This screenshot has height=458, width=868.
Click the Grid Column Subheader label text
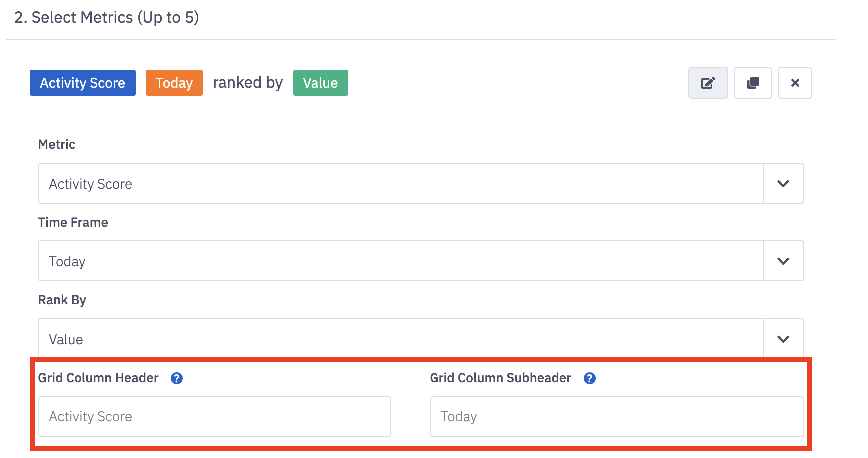pos(500,378)
